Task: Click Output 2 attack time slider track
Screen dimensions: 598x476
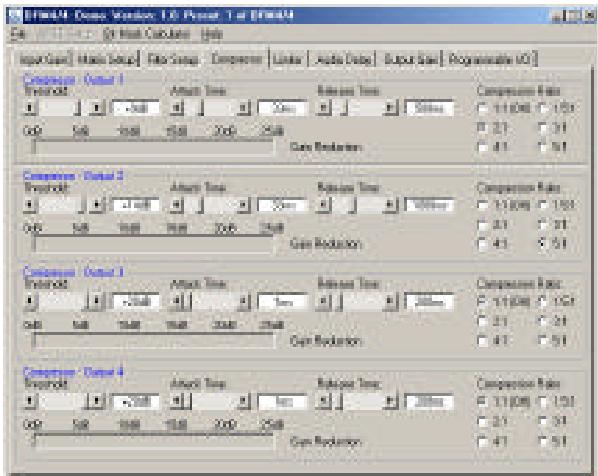Action: pyautogui.click(x=210, y=205)
